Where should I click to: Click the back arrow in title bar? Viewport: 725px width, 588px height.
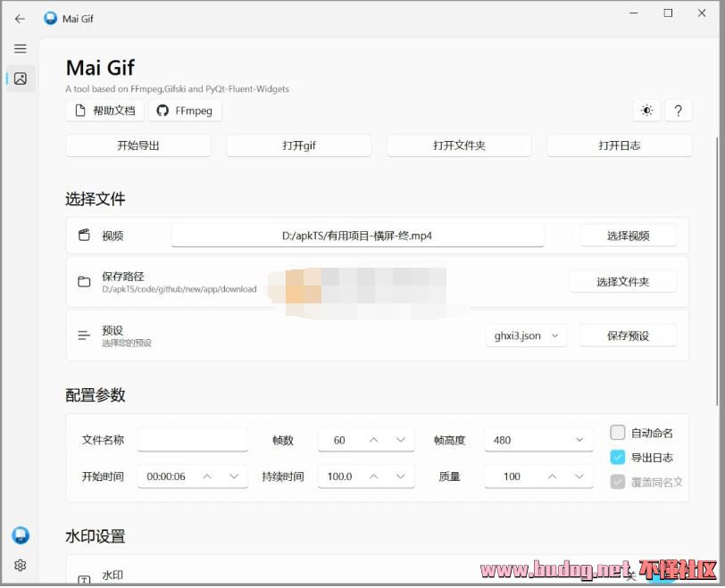(20, 18)
